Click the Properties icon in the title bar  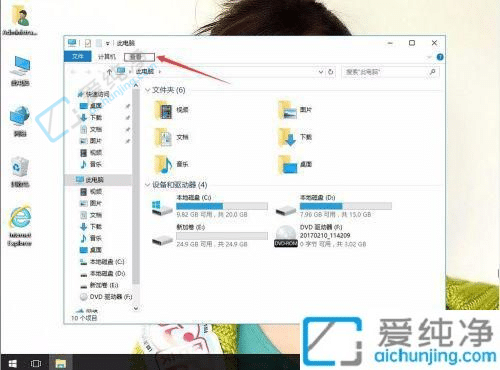click(88, 43)
